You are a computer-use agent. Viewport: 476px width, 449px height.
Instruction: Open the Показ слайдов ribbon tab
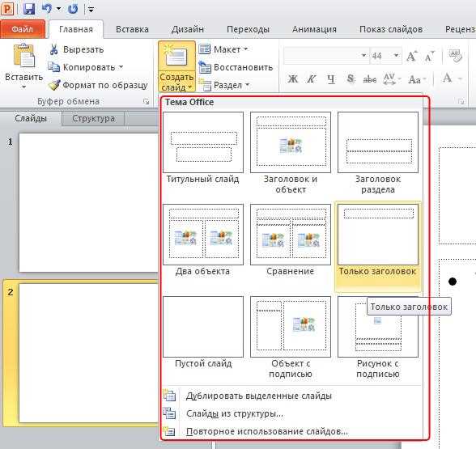[391, 29]
